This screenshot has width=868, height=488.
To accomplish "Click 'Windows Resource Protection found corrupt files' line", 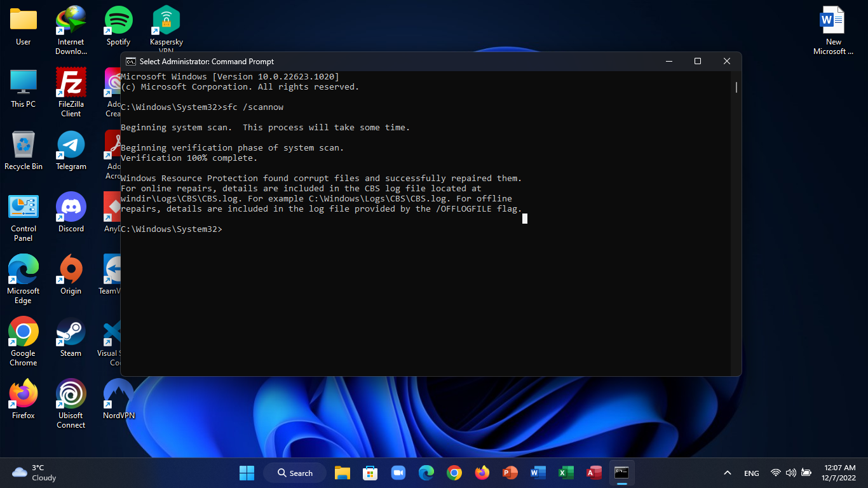I will click(321, 179).
